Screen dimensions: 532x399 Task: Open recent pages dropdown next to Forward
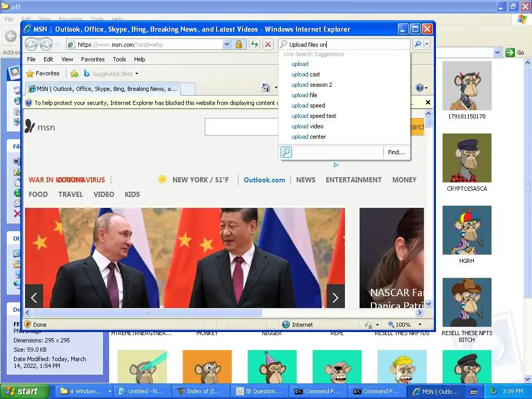click(57, 45)
